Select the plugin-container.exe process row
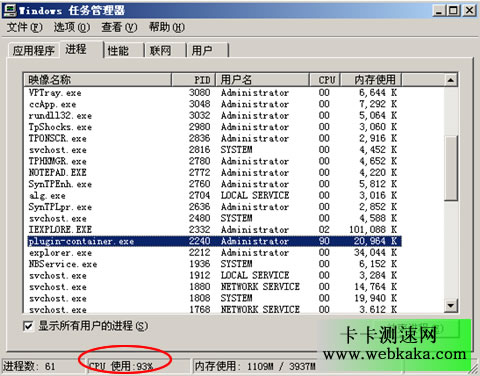 (x=214, y=241)
